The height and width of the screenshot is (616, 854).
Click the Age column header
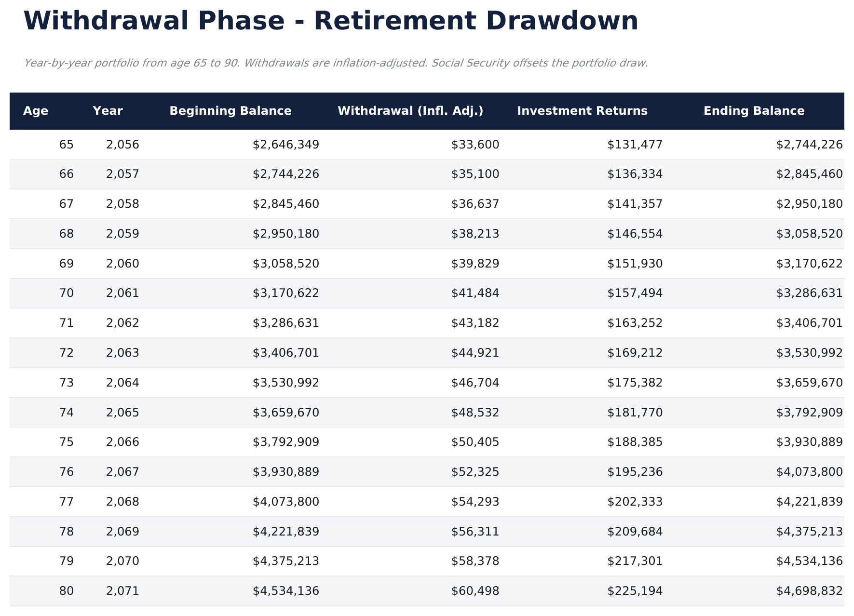[x=36, y=111]
